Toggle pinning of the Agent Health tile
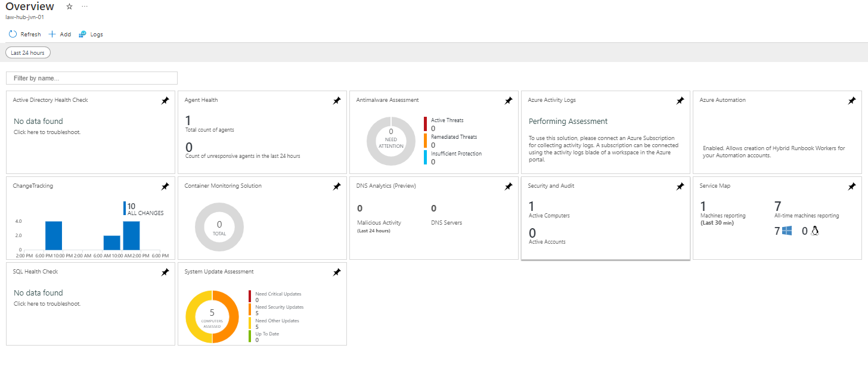 coord(337,101)
